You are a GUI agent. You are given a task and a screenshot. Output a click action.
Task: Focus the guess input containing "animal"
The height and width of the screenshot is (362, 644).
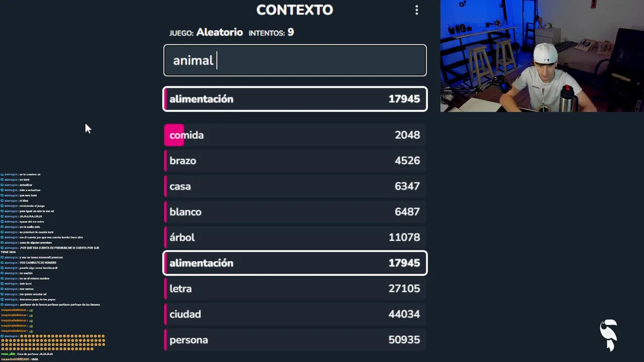point(295,60)
